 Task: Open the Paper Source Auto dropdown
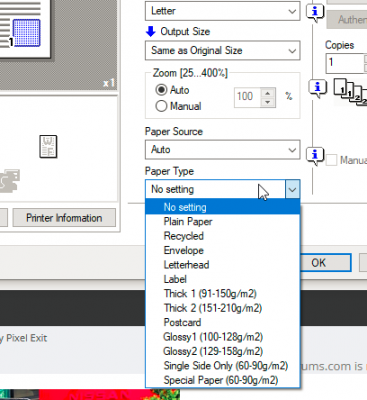pos(223,150)
